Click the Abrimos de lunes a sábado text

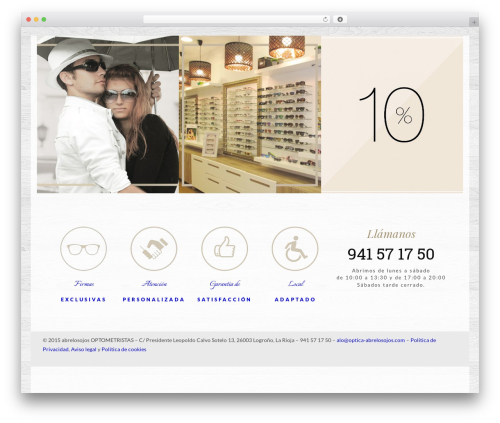point(391,271)
